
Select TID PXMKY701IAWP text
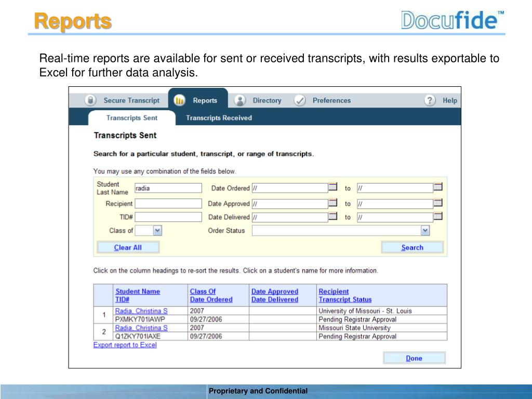(x=140, y=320)
